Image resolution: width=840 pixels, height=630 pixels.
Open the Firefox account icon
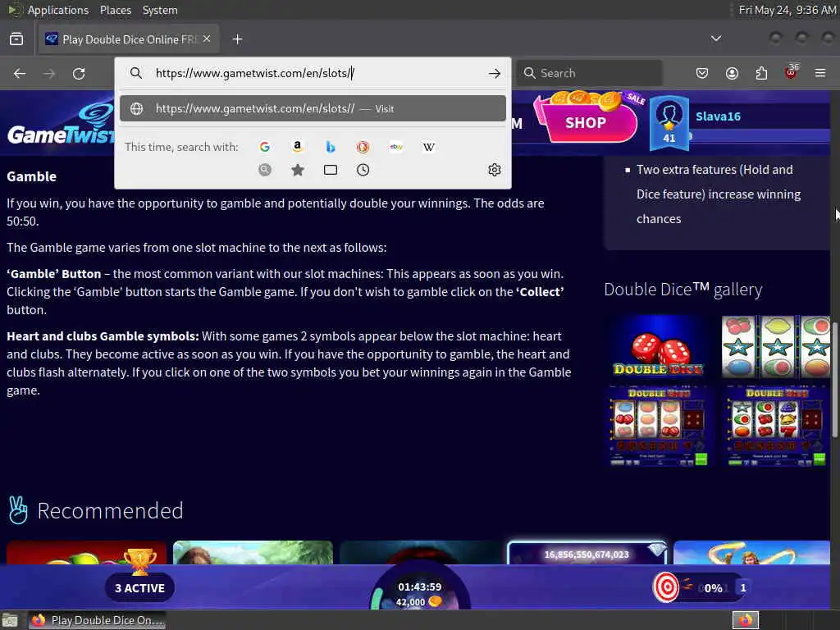coord(732,73)
